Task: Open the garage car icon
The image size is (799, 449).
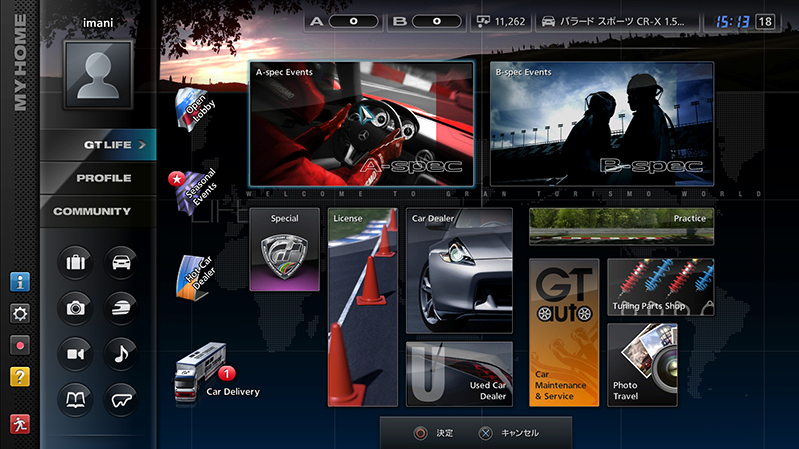Action: [x=121, y=262]
